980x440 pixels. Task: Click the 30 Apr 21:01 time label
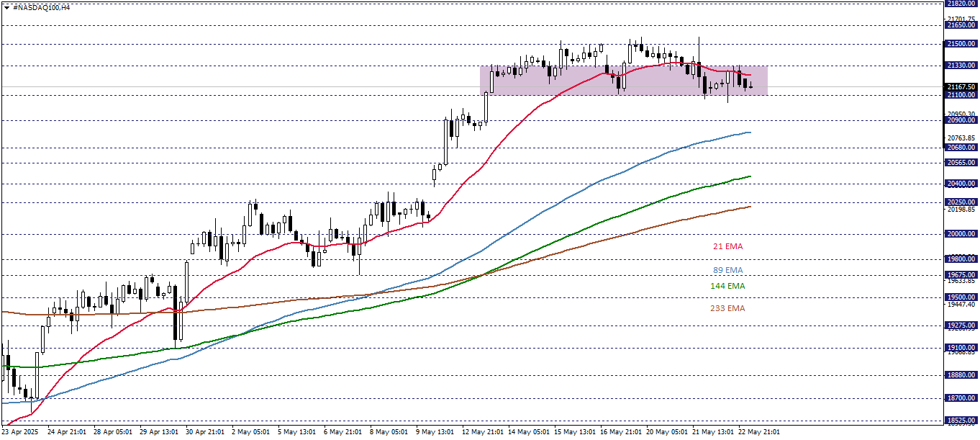point(205,432)
